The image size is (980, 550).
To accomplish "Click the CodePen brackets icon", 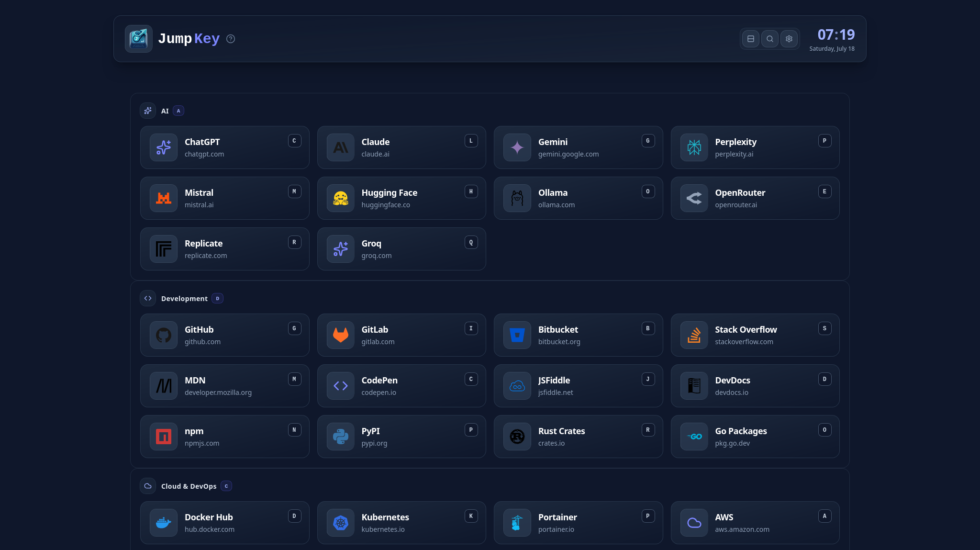I will pyautogui.click(x=341, y=386).
